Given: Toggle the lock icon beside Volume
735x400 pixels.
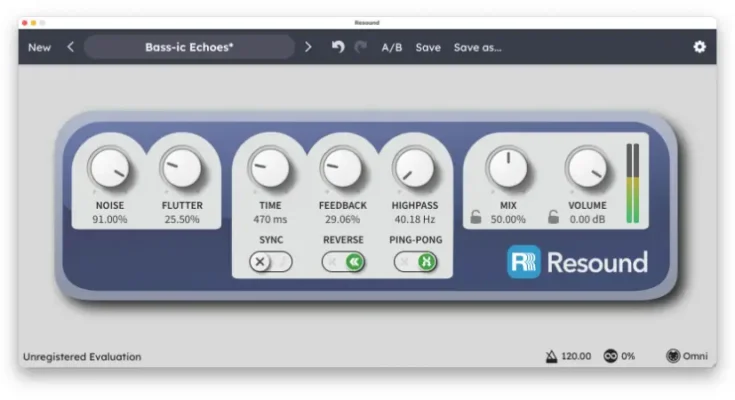Looking at the screenshot, I should pyautogui.click(x=553, y=216).
